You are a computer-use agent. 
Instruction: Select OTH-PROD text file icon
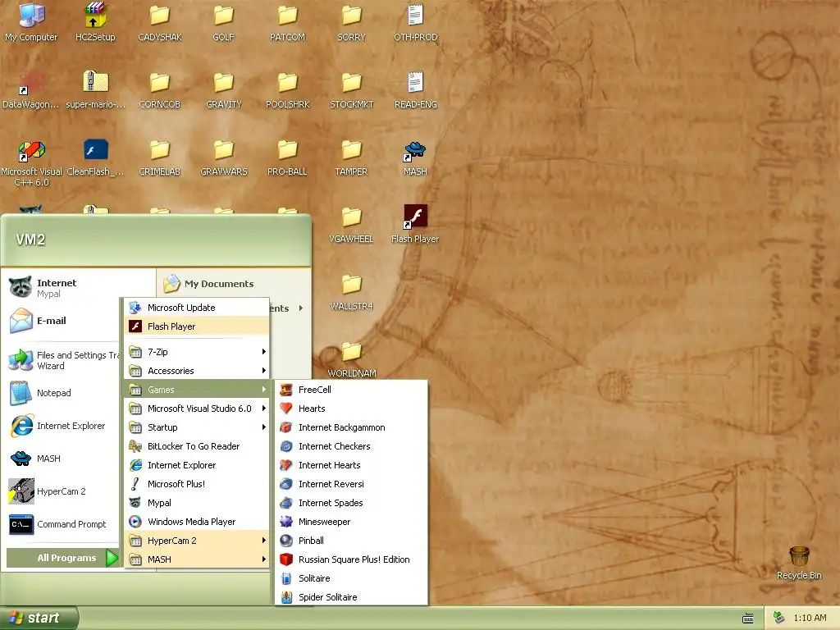pos(415,22)
